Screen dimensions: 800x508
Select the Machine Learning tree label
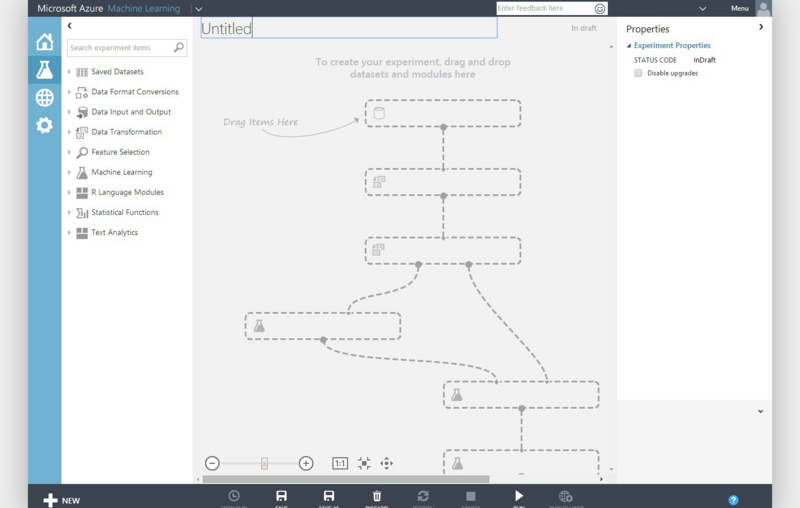(122, 172)
